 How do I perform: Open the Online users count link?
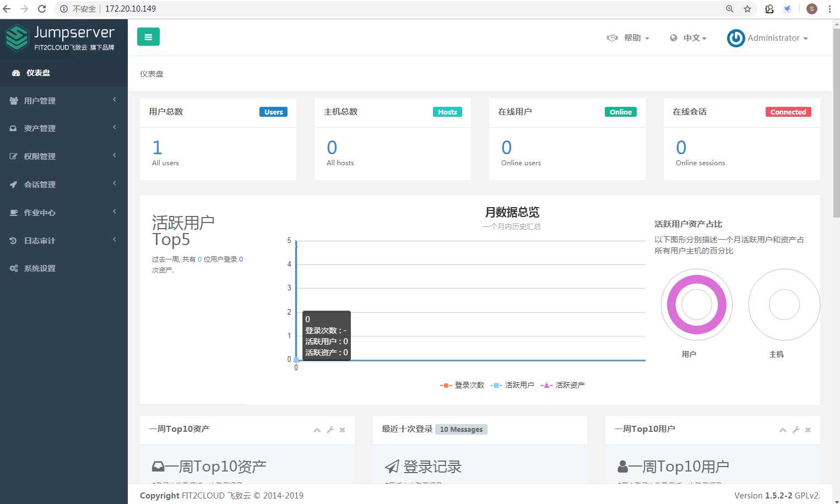506,148
